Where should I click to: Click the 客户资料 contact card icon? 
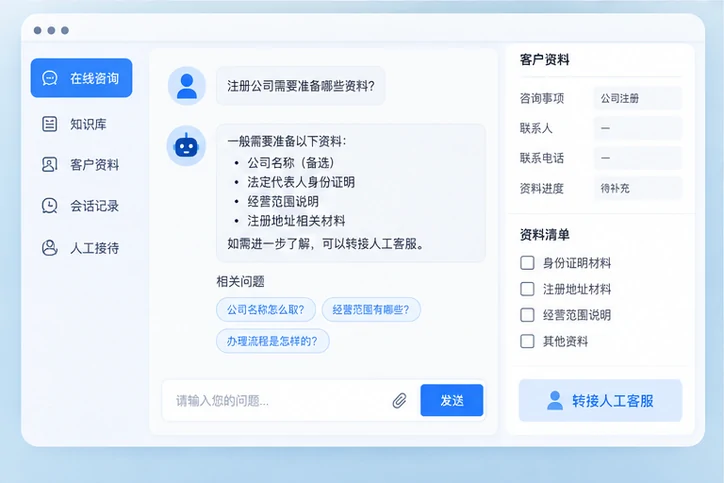click(x=49, y=164)
